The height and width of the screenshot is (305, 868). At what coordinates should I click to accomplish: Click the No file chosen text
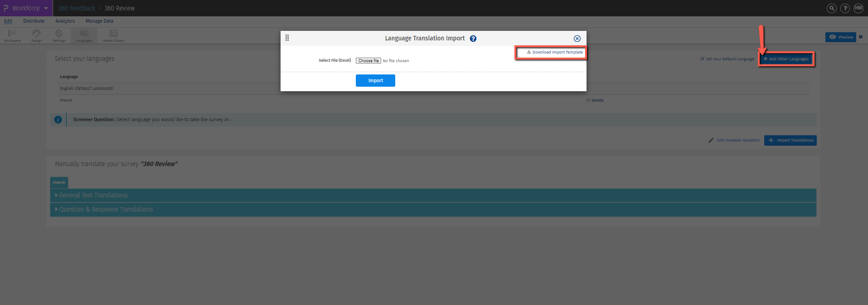pos(396,61)
